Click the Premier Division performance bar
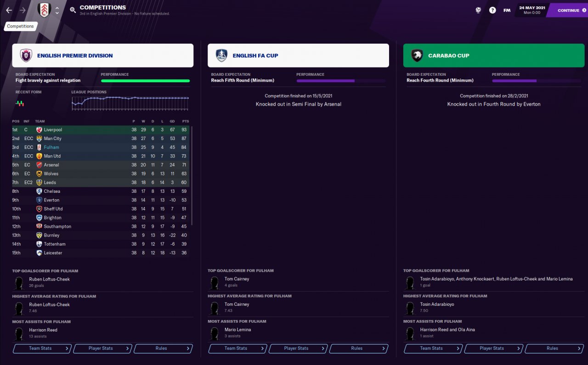588x365 pixels. pyautogui.click(x=145, y=81)
